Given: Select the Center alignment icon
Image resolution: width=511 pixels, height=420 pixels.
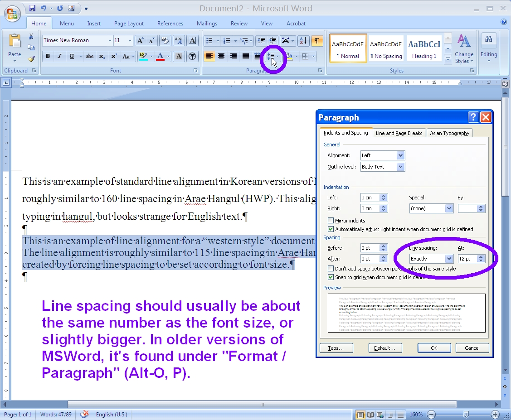Looking at the screenshot, I should 221,56.
